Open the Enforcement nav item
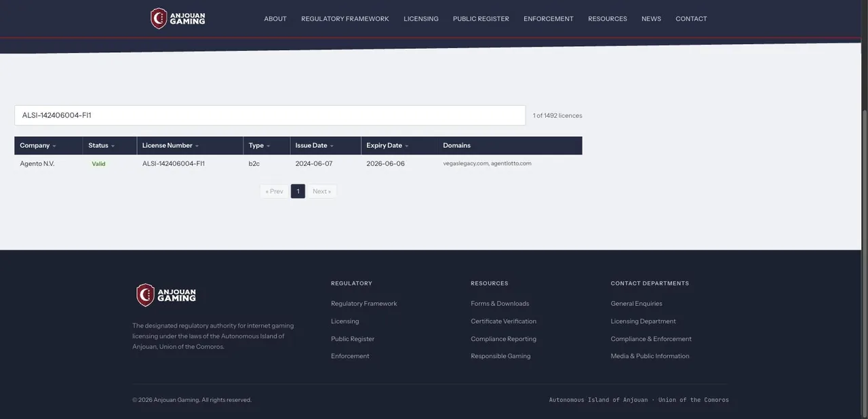The height and width of the screenshot is (419, 868). (x=549, y=19)
